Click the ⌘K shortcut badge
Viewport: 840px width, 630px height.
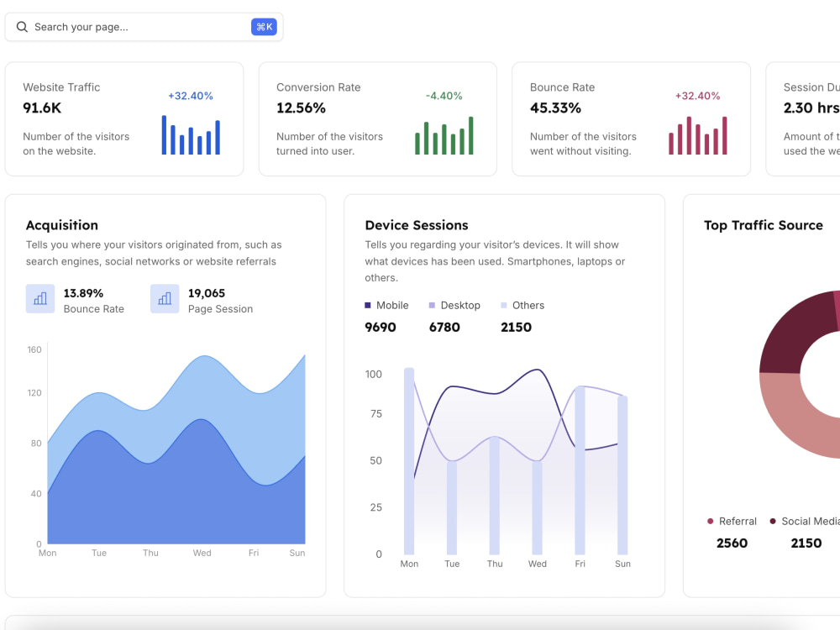click(x=264, y=27)
